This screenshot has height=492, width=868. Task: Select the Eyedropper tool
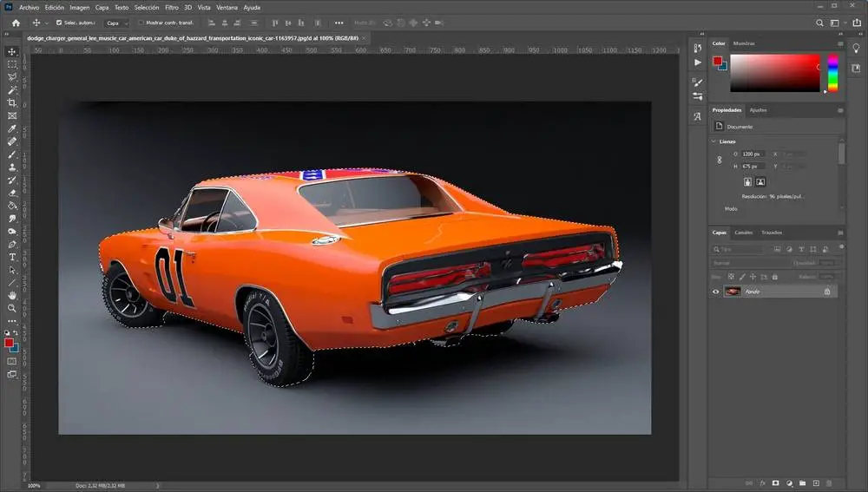click(12, 128)
